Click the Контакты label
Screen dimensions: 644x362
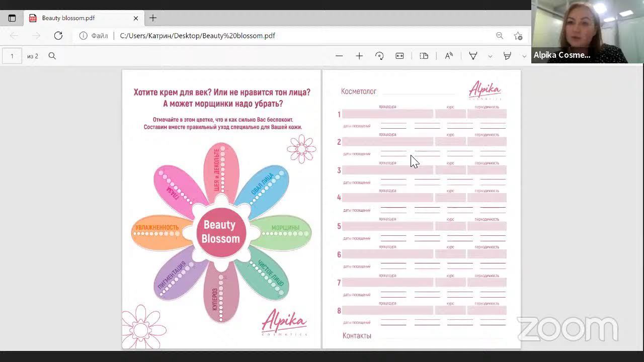tap(357, 336)
